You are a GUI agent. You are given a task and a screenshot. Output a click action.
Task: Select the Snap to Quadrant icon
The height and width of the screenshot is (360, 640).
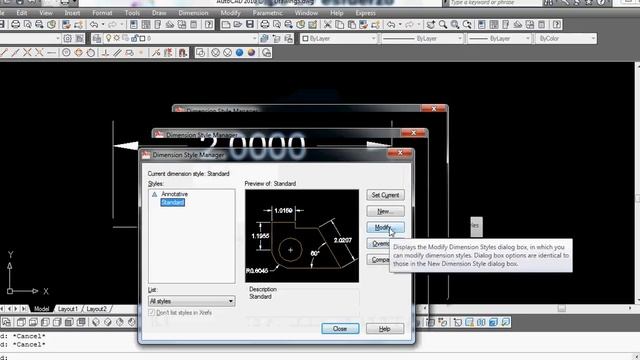[x=78, y=53]
